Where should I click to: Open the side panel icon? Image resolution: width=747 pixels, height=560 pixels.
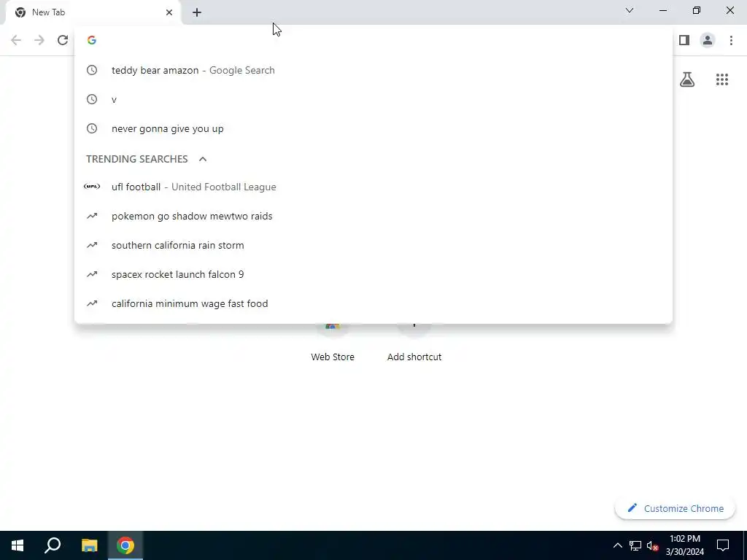pos(684,40)
